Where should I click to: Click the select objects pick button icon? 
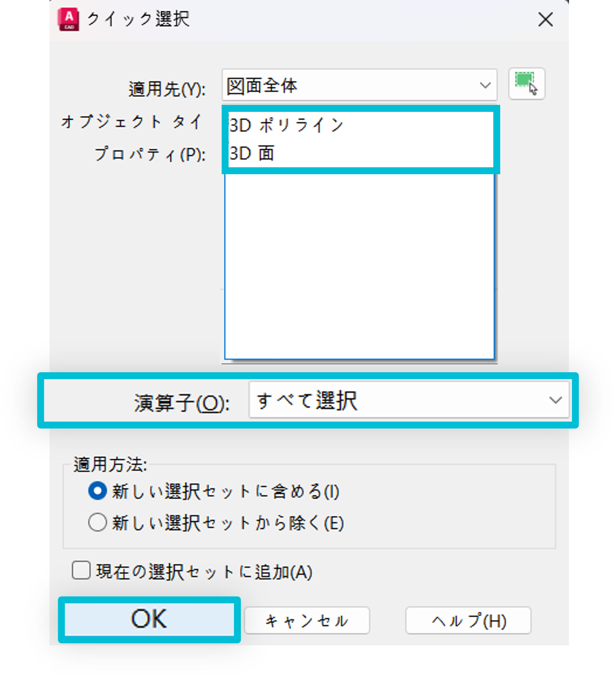[526, 84]
